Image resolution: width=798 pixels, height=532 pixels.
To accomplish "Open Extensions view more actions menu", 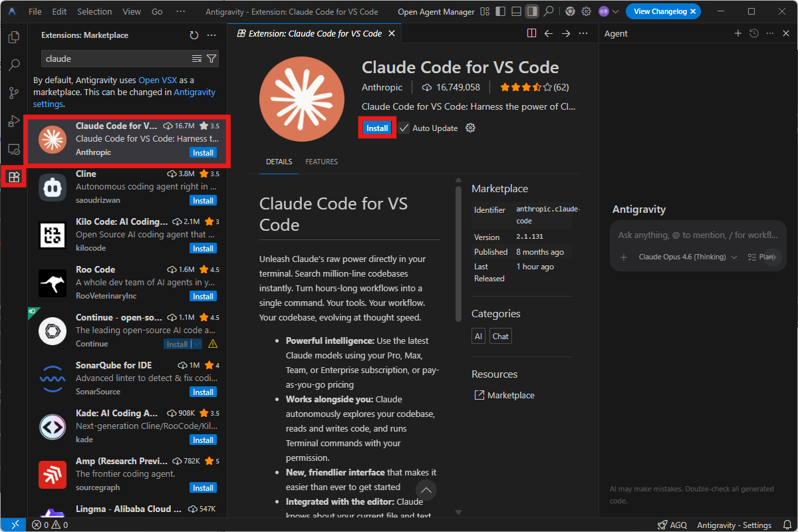I will click(211, 35).
